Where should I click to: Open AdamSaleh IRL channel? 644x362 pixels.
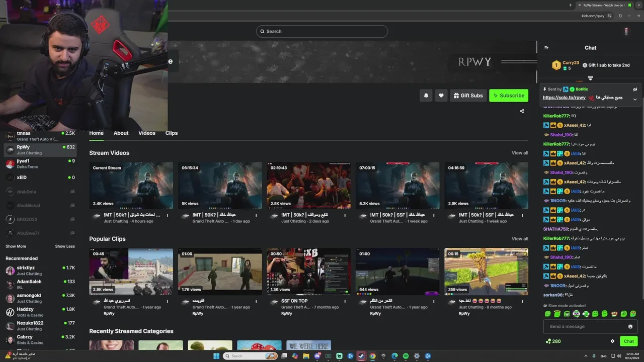coord(40,285)
